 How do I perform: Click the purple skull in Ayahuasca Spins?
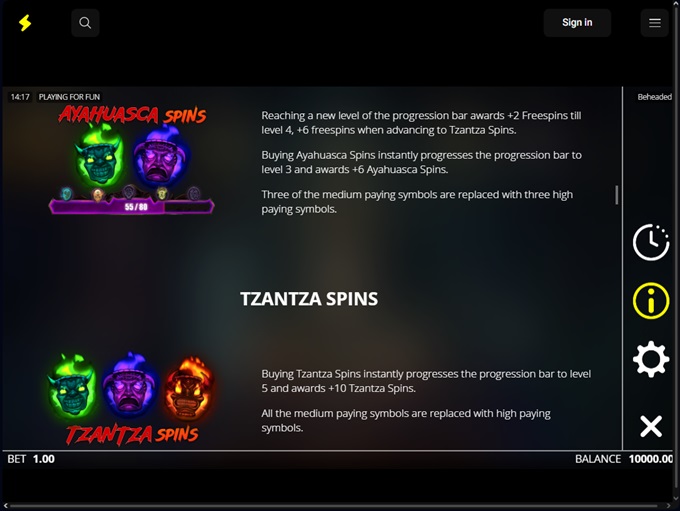pos(161,156)
